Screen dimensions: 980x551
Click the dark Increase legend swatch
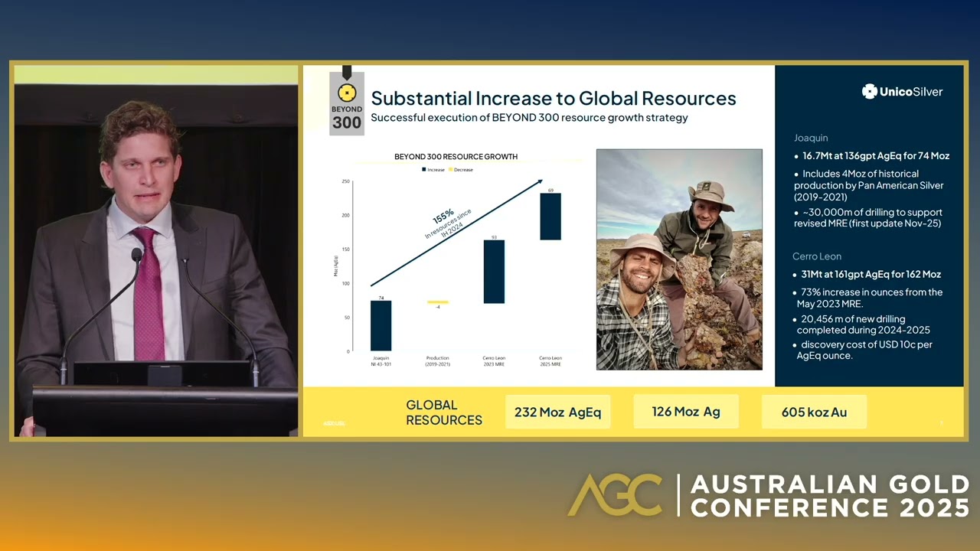[423, 170]
